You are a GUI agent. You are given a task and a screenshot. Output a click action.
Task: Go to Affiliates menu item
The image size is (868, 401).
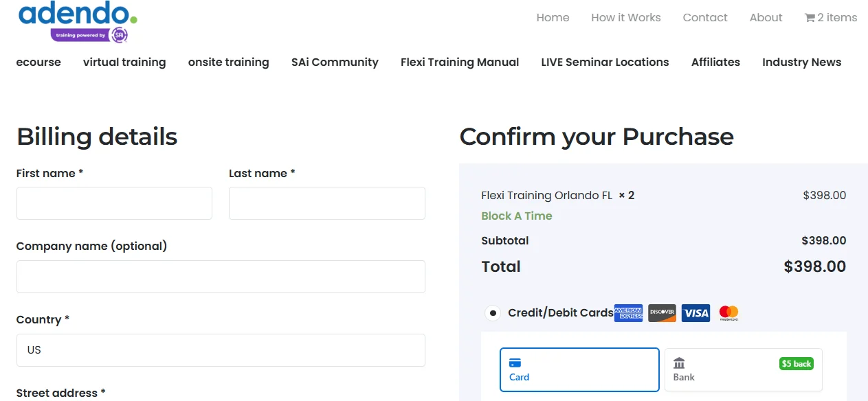tap(715, 62)
